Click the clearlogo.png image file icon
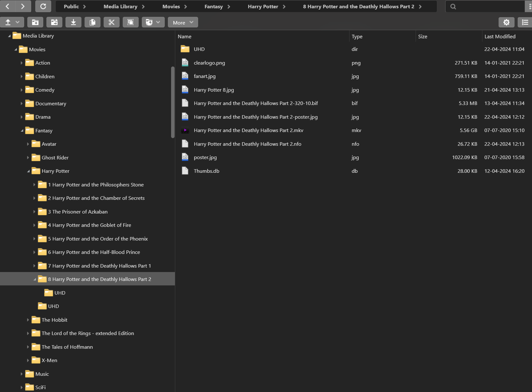This screenshot has width=532, height=392. (185, 63)
